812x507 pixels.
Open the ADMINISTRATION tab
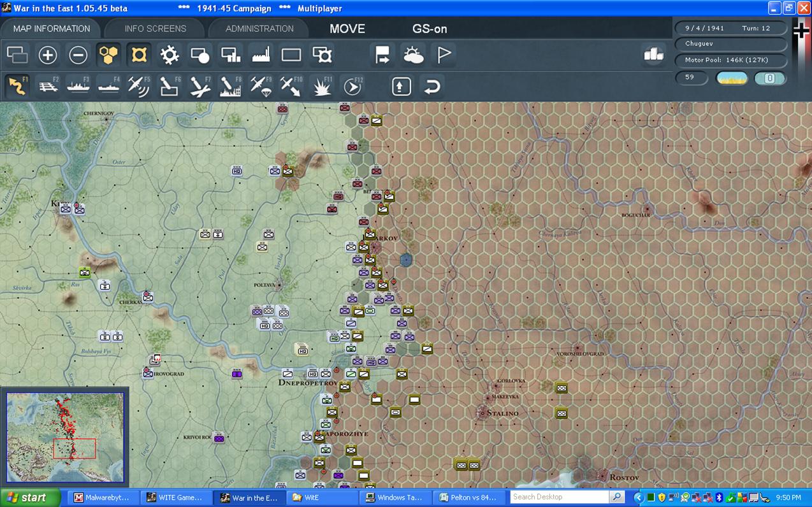(x=259, y=29)
